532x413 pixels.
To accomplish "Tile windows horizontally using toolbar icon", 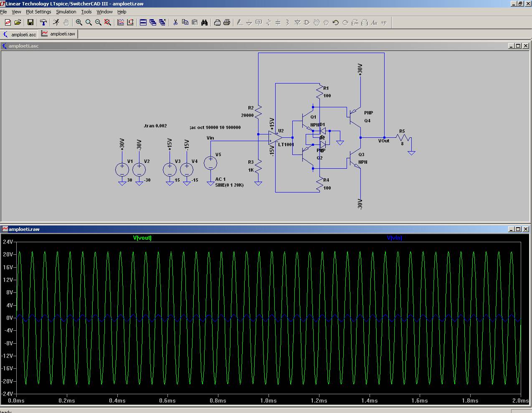I will click(x=143, y=23).
